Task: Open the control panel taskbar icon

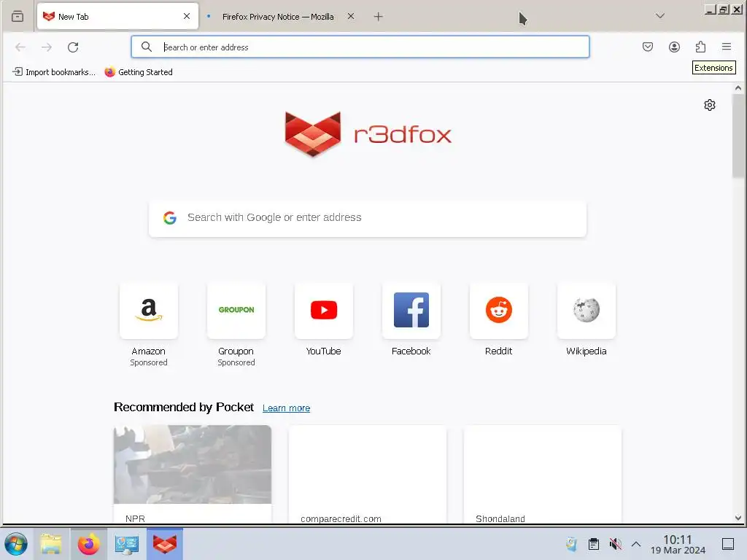Action: (127, 544)
